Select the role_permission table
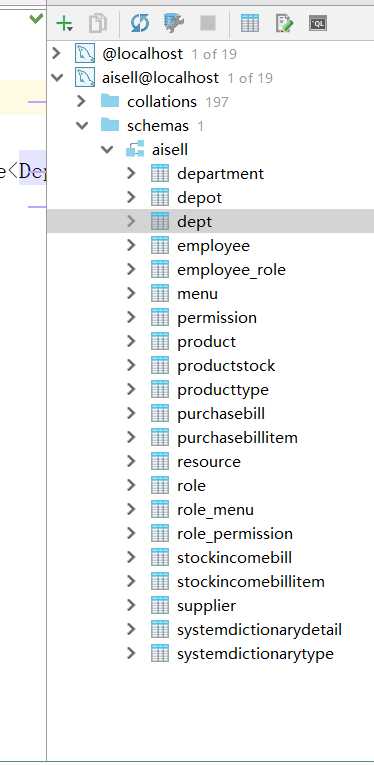Image resolution: width=374 pixels, height=765 pixels. [x=235, y=534]
